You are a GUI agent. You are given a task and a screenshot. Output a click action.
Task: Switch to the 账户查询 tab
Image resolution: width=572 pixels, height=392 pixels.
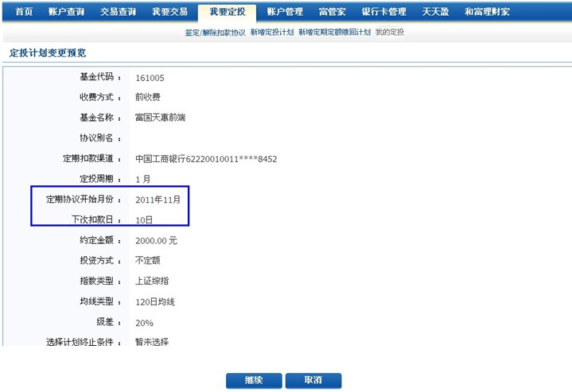click(67, 12)
